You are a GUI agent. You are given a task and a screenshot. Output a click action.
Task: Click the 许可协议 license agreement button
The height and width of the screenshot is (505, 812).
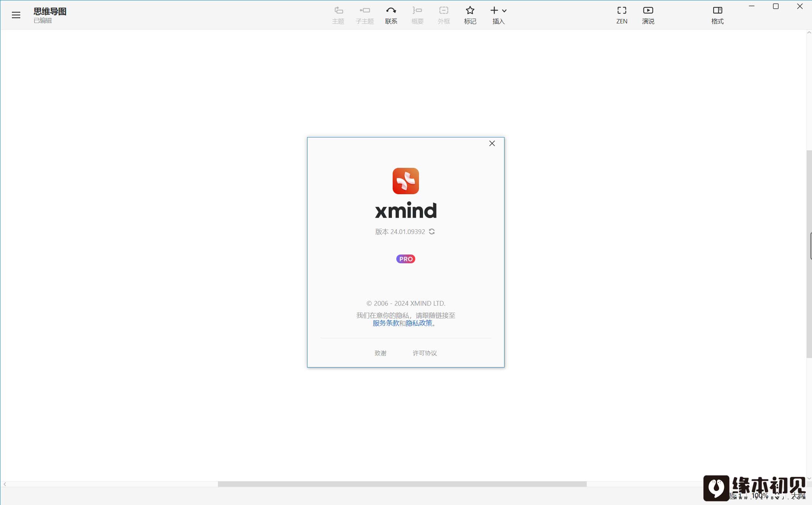pyautogui.click(x=425, y=353)
